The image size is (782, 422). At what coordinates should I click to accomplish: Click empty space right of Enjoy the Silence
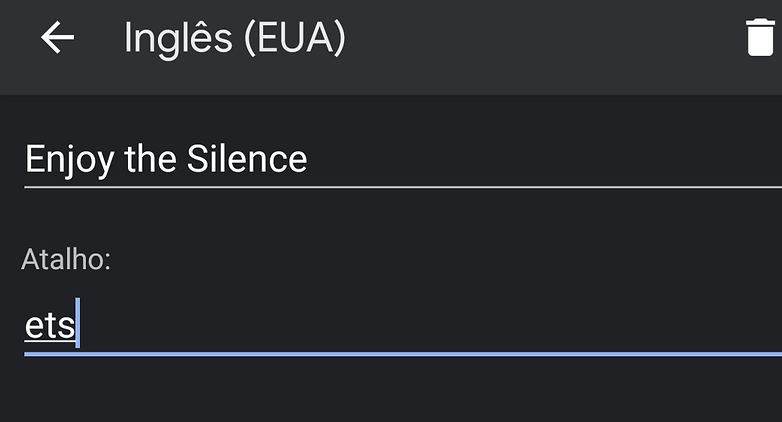544,160
